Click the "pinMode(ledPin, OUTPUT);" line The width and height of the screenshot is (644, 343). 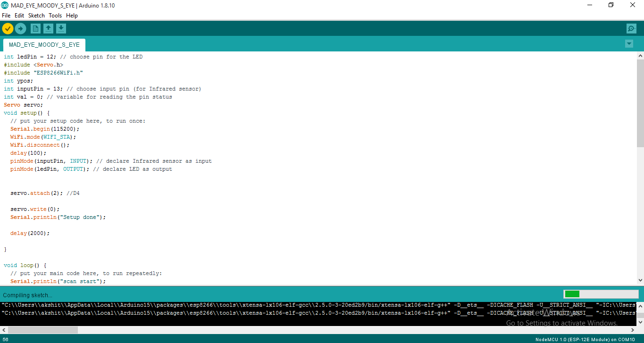[91, 169]
